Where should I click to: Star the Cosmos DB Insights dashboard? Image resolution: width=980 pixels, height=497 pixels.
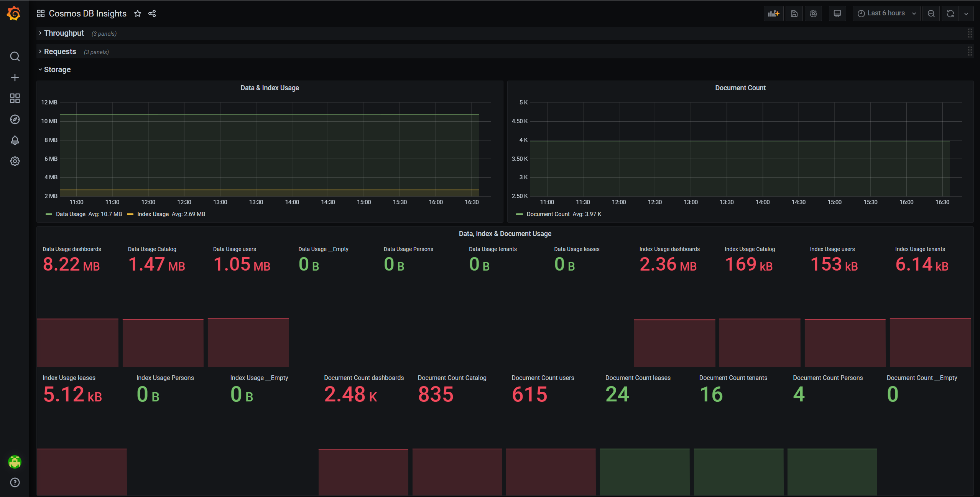pyautogui.click(x=138, y=14)
